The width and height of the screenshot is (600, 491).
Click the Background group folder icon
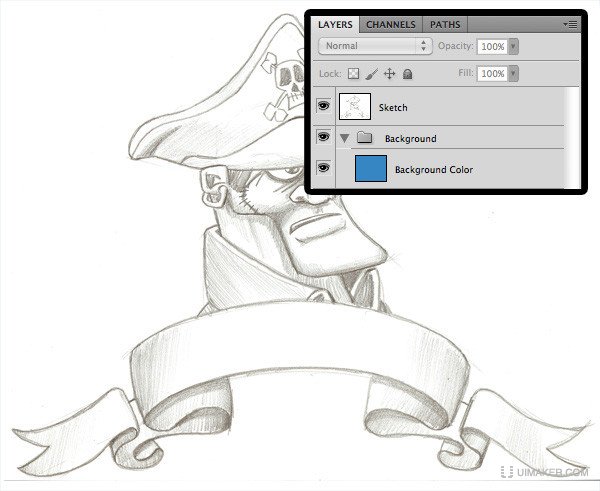(x=365, y=137)
